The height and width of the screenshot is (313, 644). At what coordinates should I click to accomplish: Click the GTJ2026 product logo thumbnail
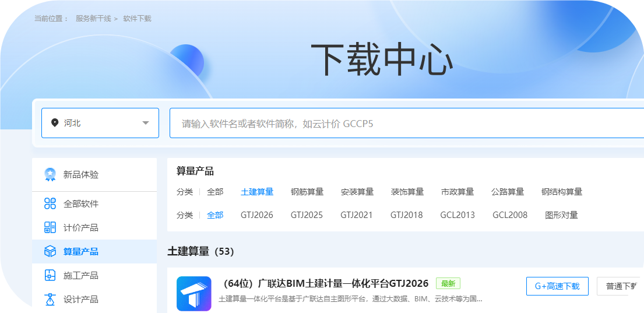tap(194, 294)
